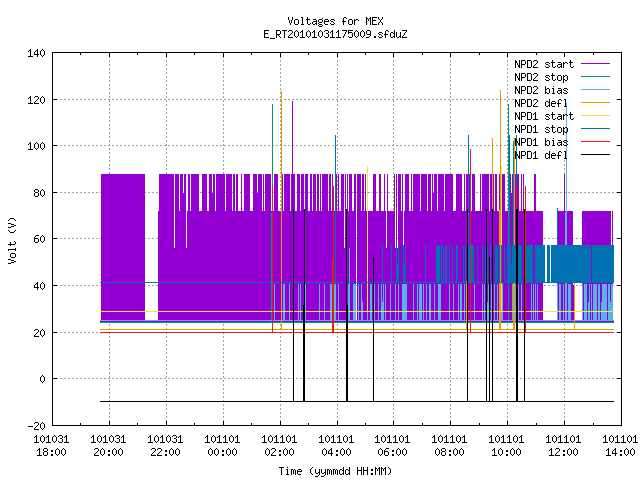Click the NPD2 defl orange legend line
This screenshot has height=480, width=640.
click(x=595, y=103)
